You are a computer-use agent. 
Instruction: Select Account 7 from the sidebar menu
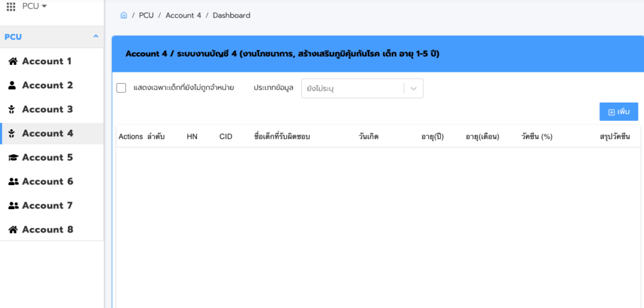pos(47,205)
